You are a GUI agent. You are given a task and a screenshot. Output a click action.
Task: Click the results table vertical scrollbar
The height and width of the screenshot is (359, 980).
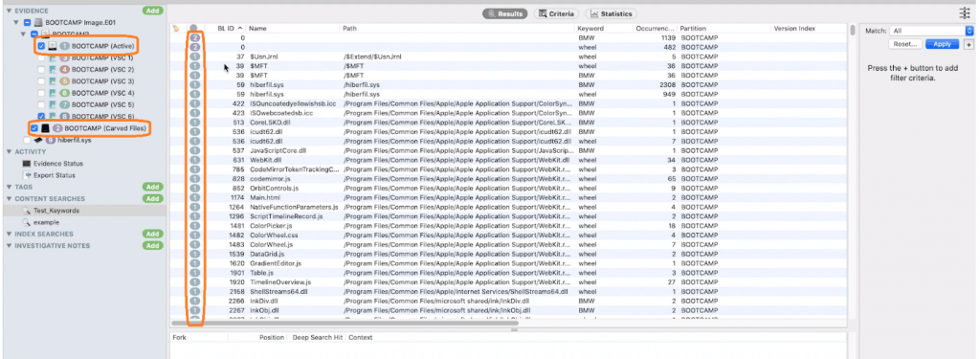point(853,30)
